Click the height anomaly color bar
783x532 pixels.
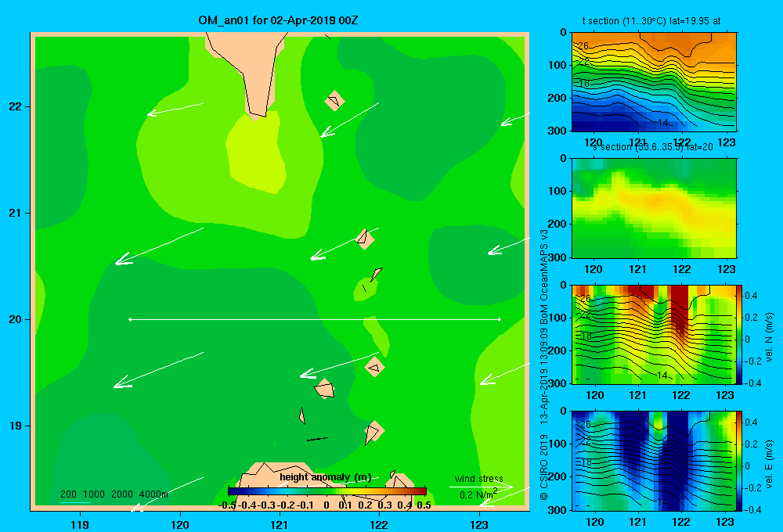coord(327,491)
